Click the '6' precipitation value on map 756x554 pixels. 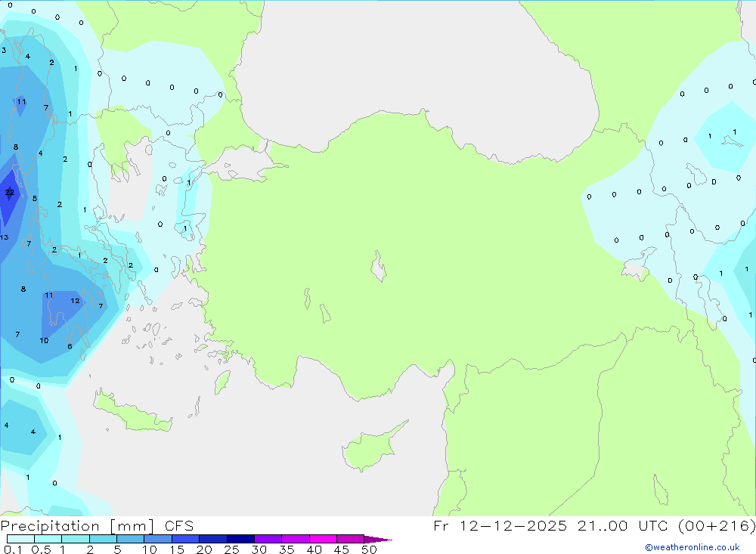coord(70,346)
